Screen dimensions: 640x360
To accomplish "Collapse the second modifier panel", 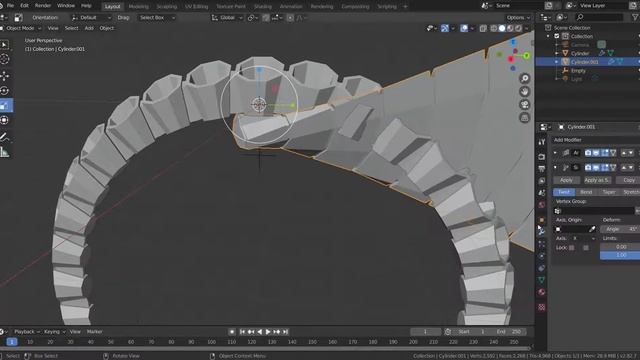I will click(x=555, y=167).
